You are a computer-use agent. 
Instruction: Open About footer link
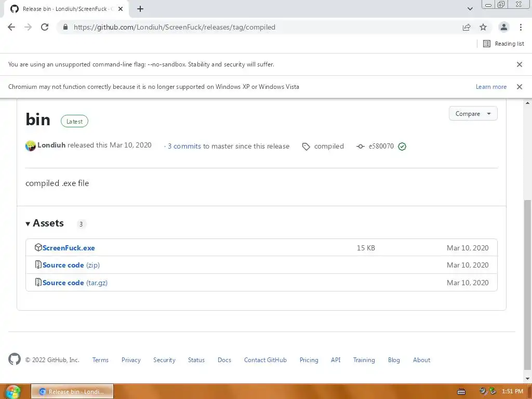click(421, 360)
